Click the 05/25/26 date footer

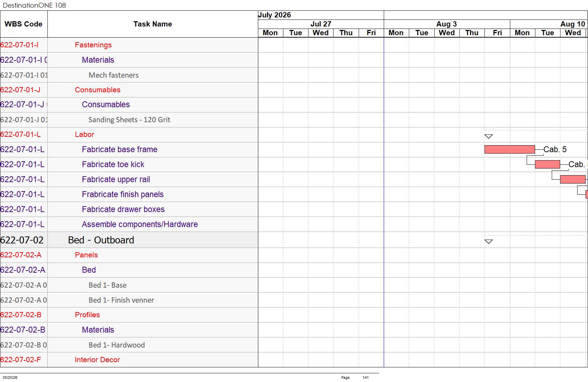click(x=10, y=377)
